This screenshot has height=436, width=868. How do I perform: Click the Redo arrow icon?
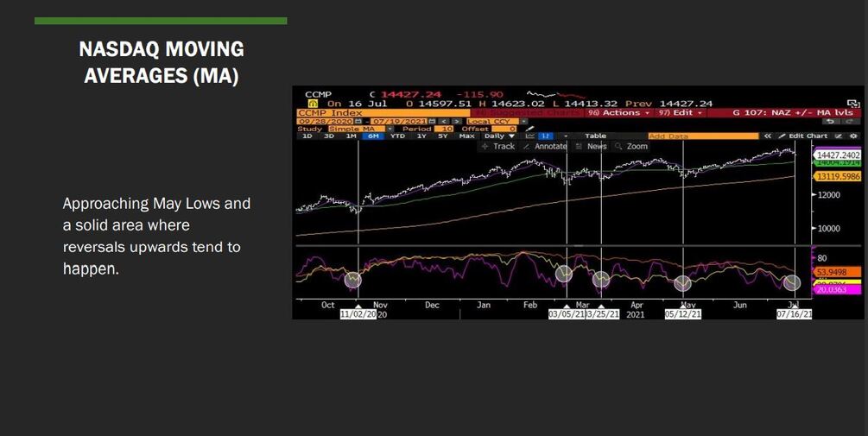pyautogui.click(x=850, y=121)
